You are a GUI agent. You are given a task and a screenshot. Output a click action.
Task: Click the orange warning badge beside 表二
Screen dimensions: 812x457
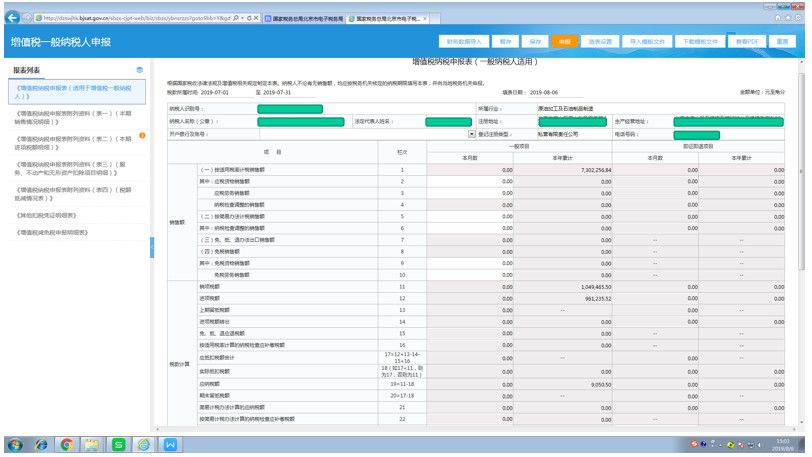coord(142,136)
